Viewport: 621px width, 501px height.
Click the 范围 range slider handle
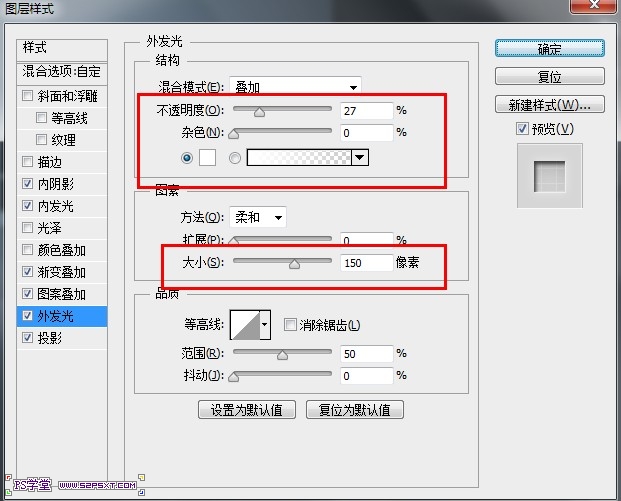282,355
